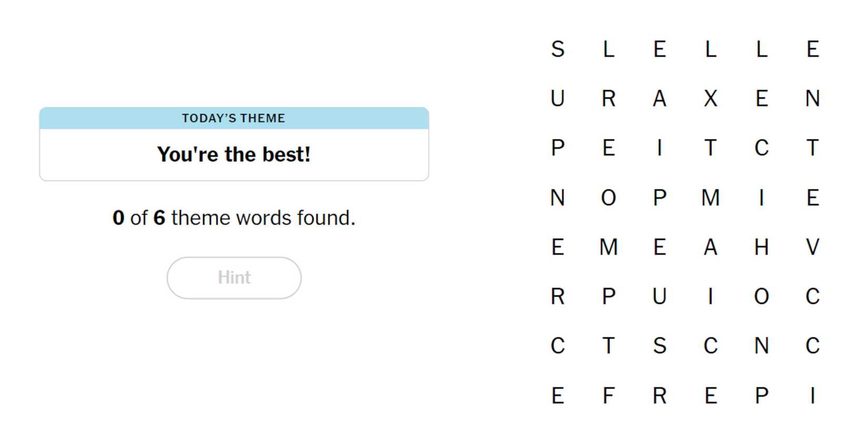Select the letter U between P and I
Screen dimensions: 868x434
point(659,297)
